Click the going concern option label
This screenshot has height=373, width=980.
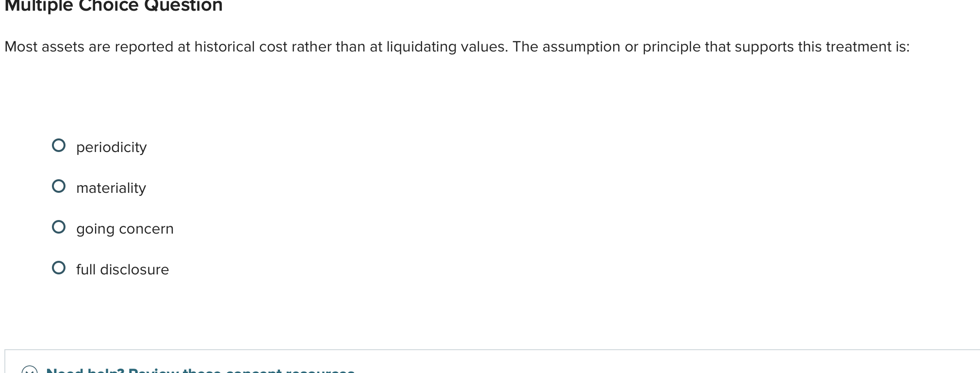pos(125,228)
